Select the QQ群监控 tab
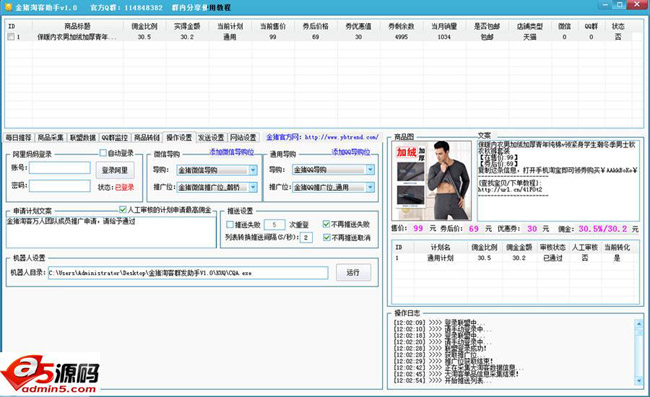Image resolution: width=650 pixels, height=397 pixels. (115, 138)
